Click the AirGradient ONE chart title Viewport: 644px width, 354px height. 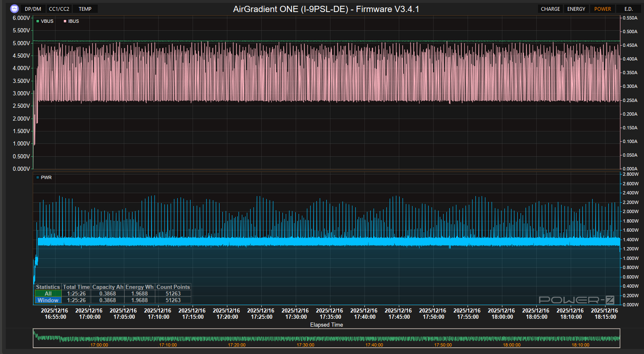[x=326, y=9]
